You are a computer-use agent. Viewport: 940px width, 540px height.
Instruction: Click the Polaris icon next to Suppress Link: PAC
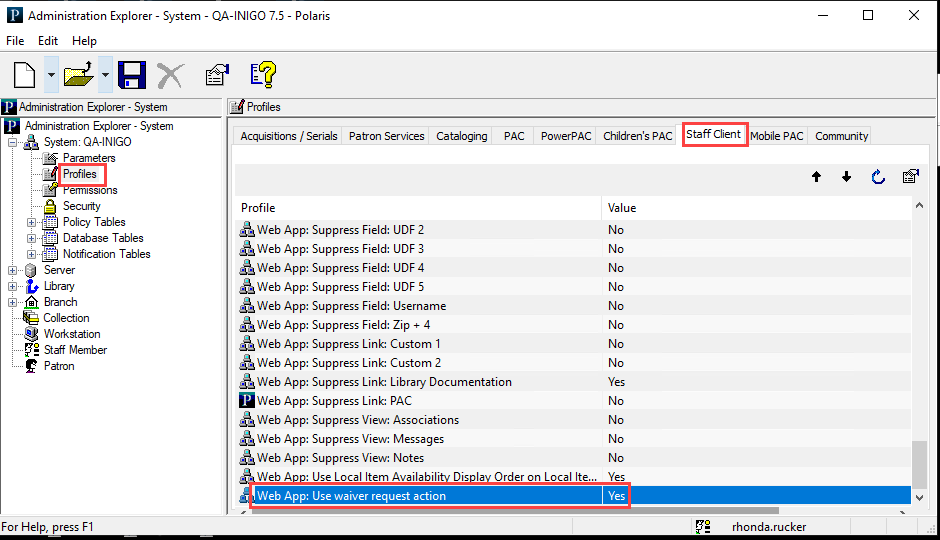[x=246, y=400]
